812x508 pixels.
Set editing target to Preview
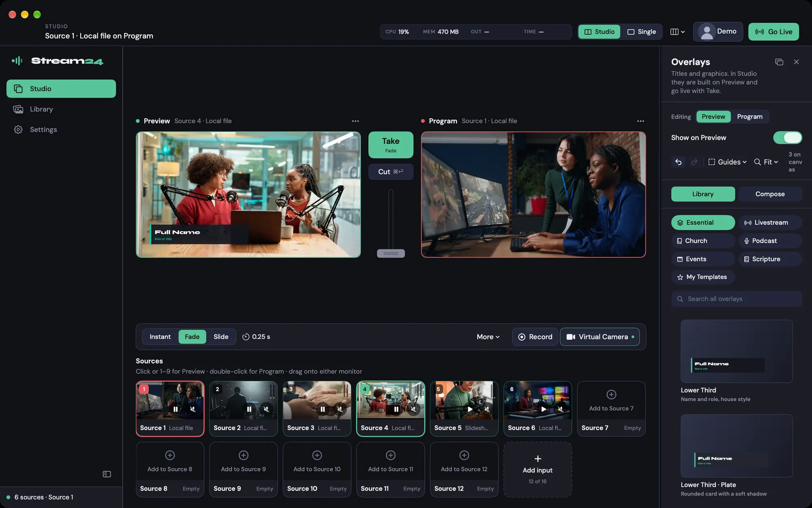point(713,117)
